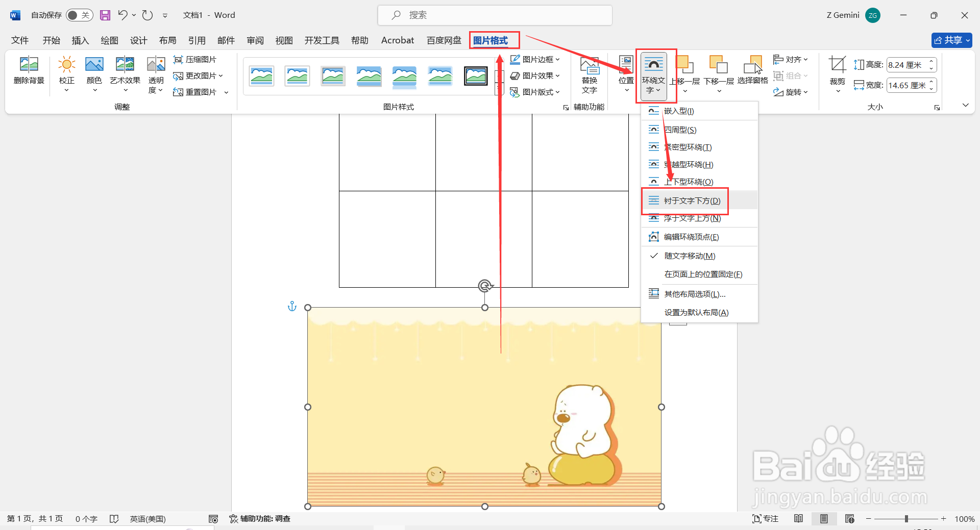Select the first picture style thumbnail

point(262,76)
